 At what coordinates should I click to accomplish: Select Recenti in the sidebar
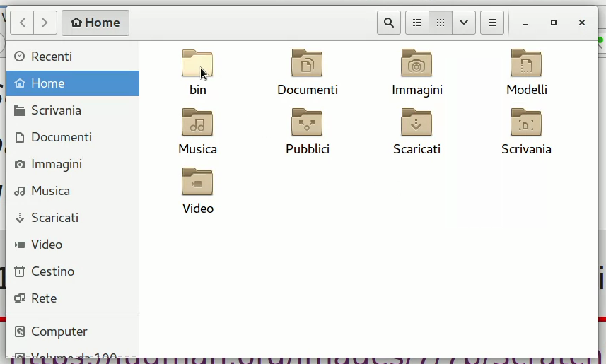(51, 57)
